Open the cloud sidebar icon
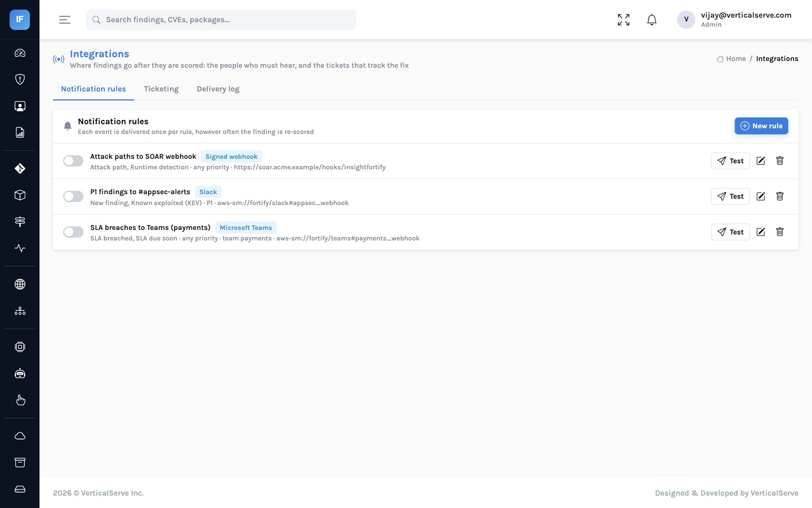812x508 pixels. coord(20,436)
